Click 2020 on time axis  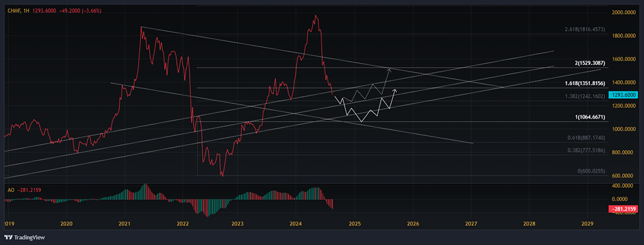pos(66,224)
